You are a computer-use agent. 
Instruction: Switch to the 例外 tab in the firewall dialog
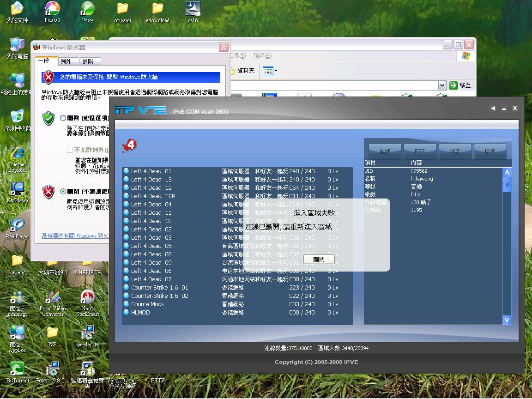67,60
